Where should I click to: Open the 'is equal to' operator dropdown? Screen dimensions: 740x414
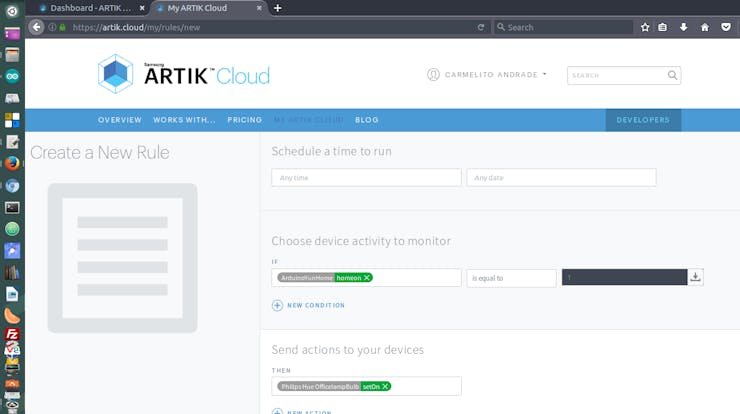point(512,278)
